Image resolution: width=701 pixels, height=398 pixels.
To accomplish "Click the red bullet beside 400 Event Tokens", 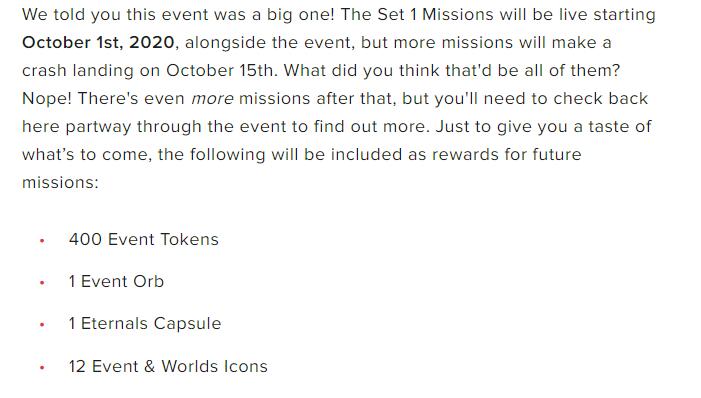I will point(42,241).
